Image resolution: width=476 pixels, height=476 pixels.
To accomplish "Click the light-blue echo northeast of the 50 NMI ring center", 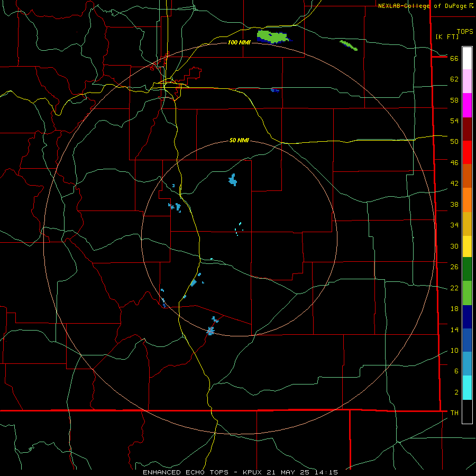I will 233,180.
